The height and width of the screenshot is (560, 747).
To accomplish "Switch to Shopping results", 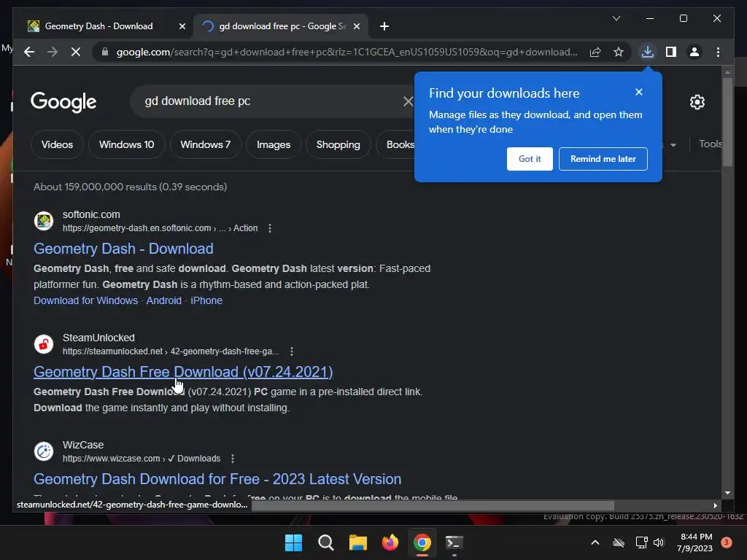I will pyautogui.click(x=338, y=144).
